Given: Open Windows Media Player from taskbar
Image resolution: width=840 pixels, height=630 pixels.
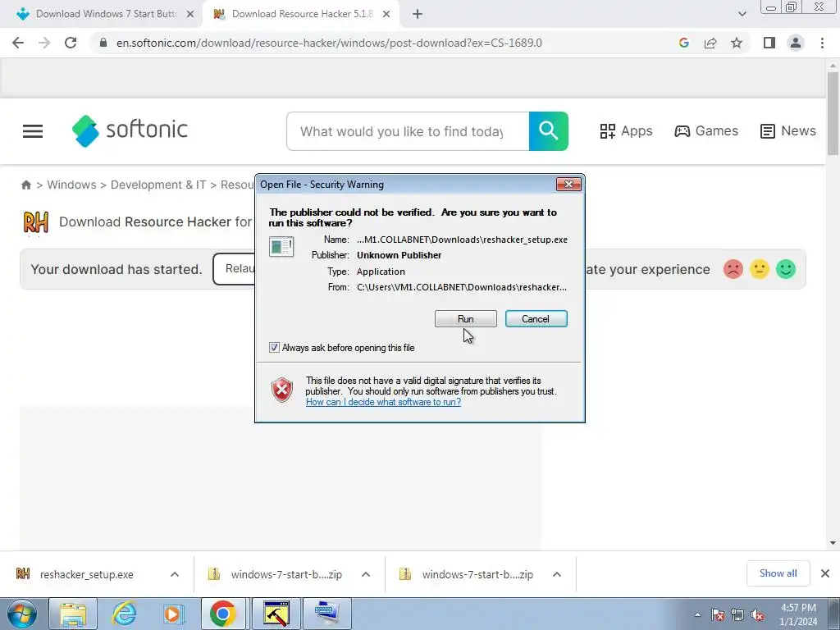Looking at the screenshot, I should point(173,614).
